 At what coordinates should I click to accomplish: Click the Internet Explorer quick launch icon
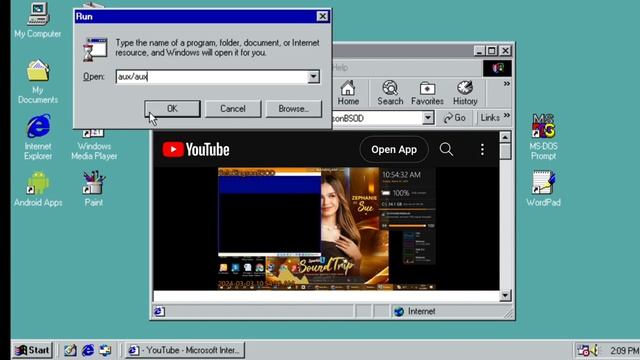click(88, 350)
